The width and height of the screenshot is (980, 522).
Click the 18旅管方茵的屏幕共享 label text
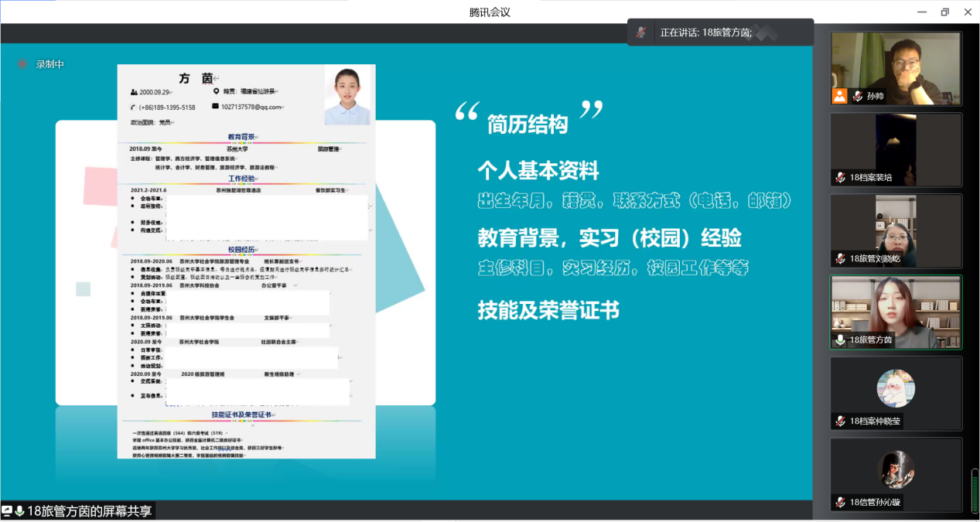pyautogui.click(x=90, y=511)
